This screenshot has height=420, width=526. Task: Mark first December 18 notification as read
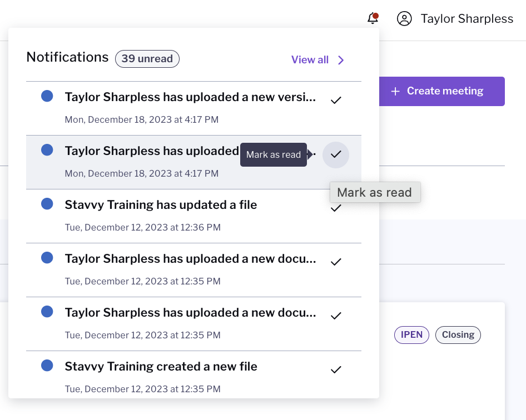click(x=336, y=100)
